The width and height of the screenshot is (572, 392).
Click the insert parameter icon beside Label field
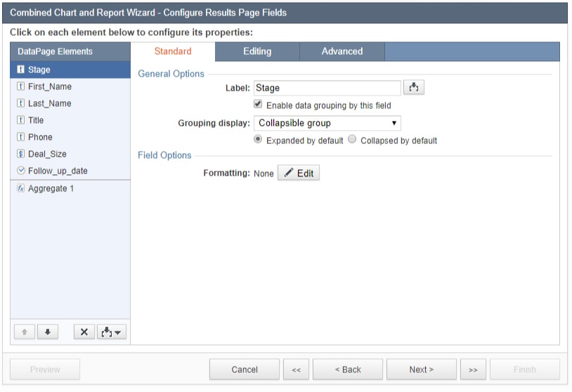[414, 88]
